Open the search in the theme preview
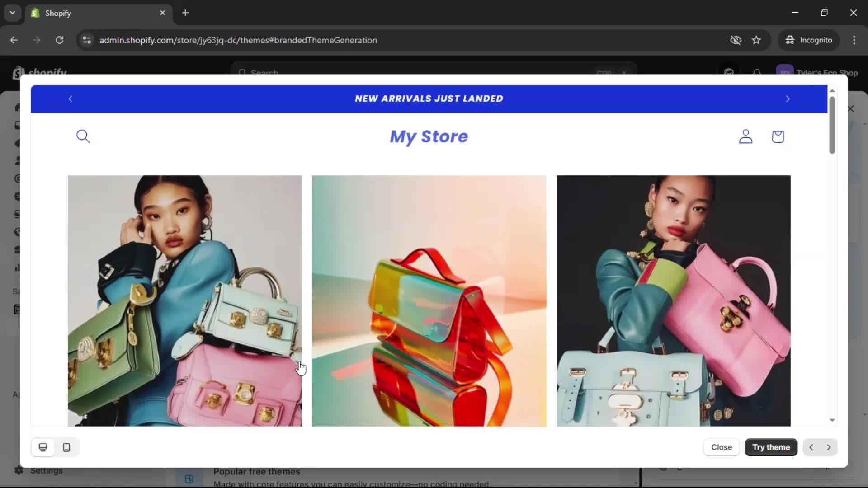The height and width of the screenshot is (488, 868). click(83, 136)
